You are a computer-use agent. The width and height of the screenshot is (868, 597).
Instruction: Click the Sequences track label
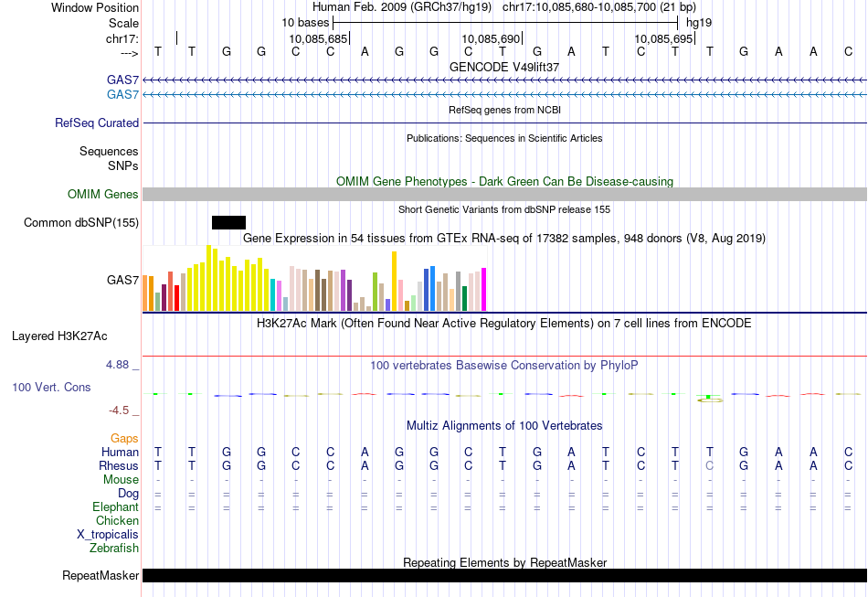[109, 151]
